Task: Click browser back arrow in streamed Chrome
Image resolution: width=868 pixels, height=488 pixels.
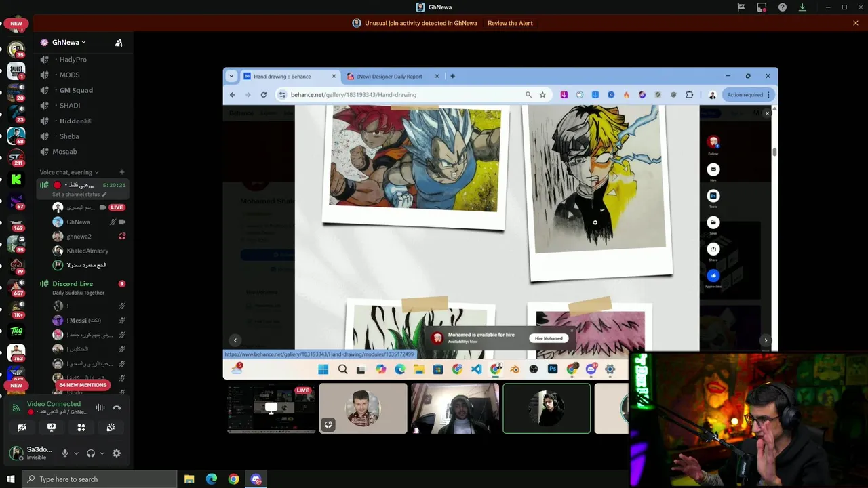Action: pos(233,95)
